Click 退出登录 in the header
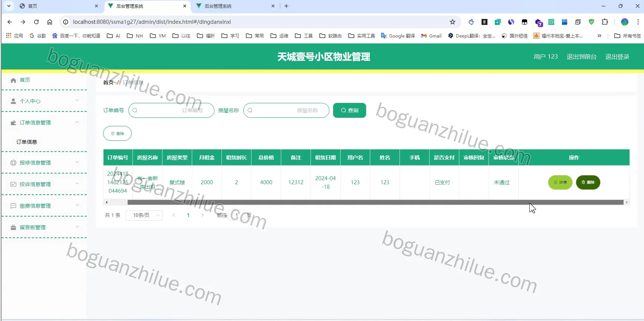 [x=617, y=57]
